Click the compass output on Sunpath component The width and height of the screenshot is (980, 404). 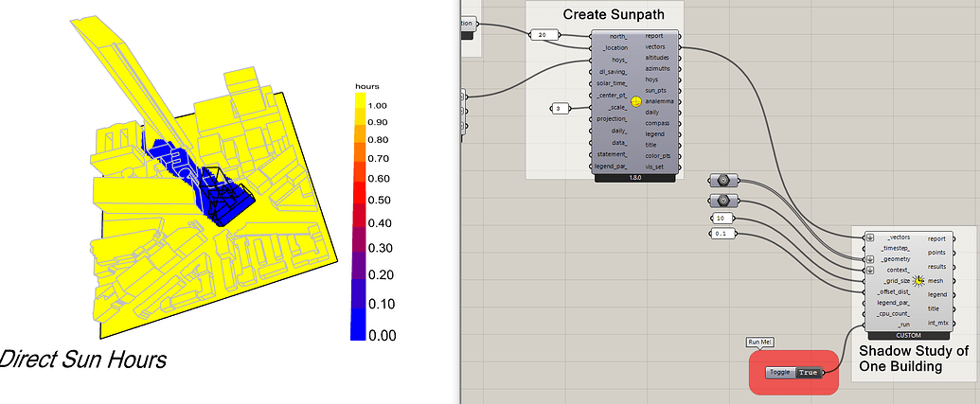[657, 123]
